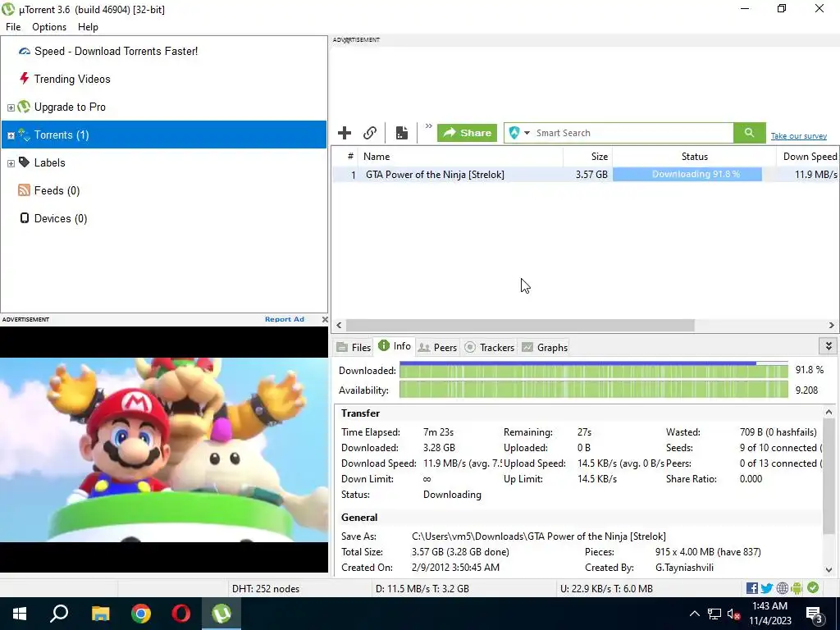The image size is (840, 630).
Task: Expand the Upgrade to Pro node
Action: pyautogui.click(x=11, y=107)
